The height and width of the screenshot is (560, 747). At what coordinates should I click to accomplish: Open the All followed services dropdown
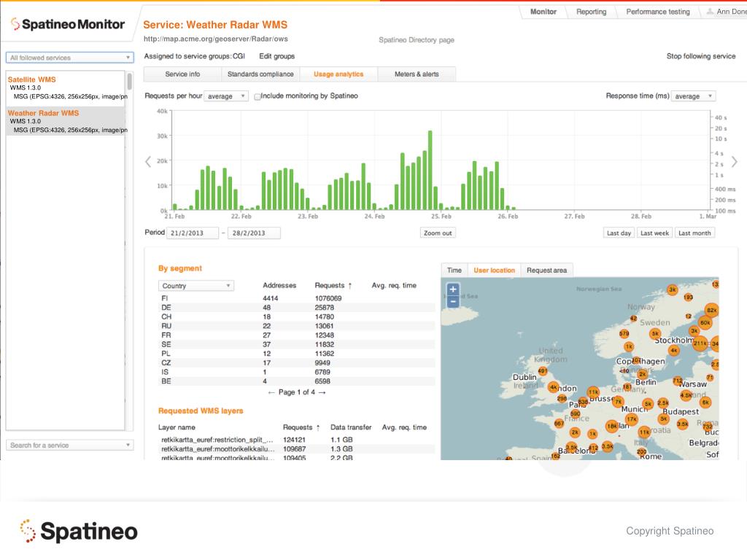click(x=69, y=58)
